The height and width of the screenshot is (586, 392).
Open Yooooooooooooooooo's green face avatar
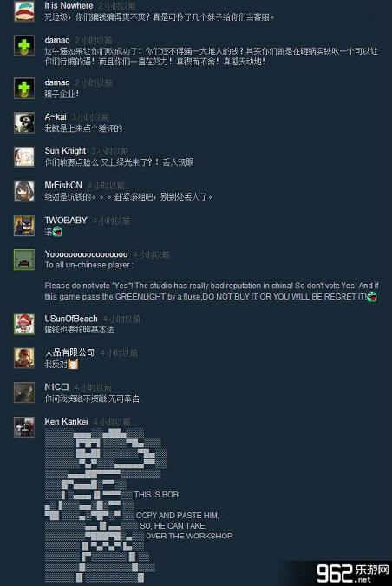click(x=24, y=260)
